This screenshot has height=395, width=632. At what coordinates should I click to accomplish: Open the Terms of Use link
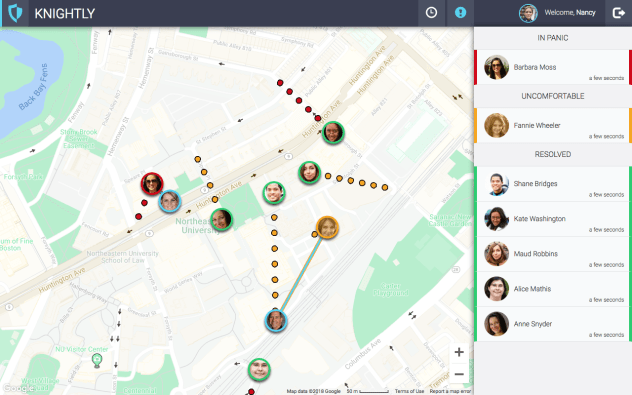click(409, 391)
